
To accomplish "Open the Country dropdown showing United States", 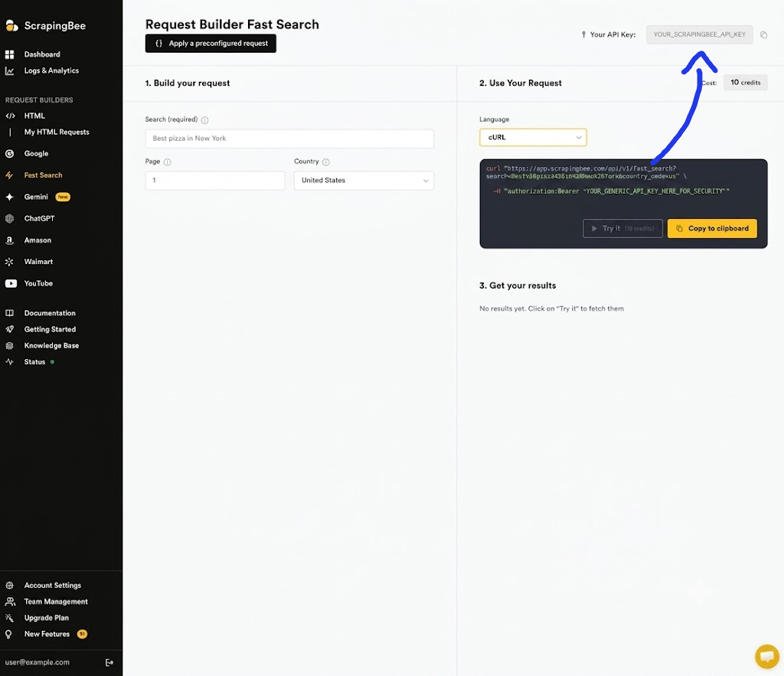I will tap(364, 181).
